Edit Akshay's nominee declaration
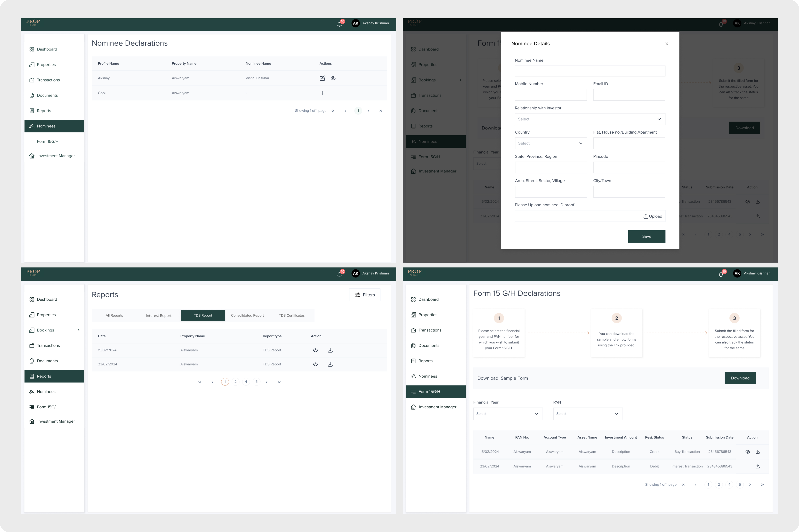799x532 pixels. click(x=322, y=78)
